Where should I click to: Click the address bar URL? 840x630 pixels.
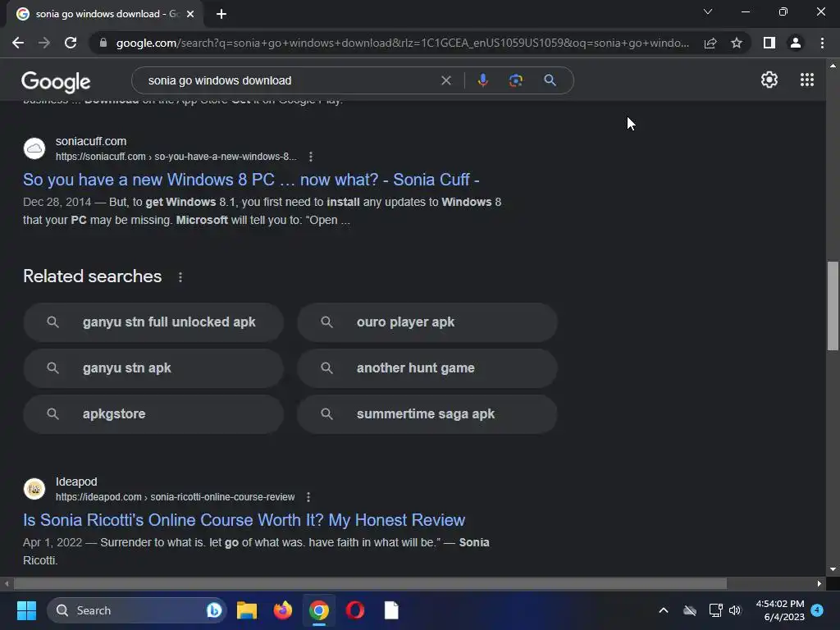[402, 43]
